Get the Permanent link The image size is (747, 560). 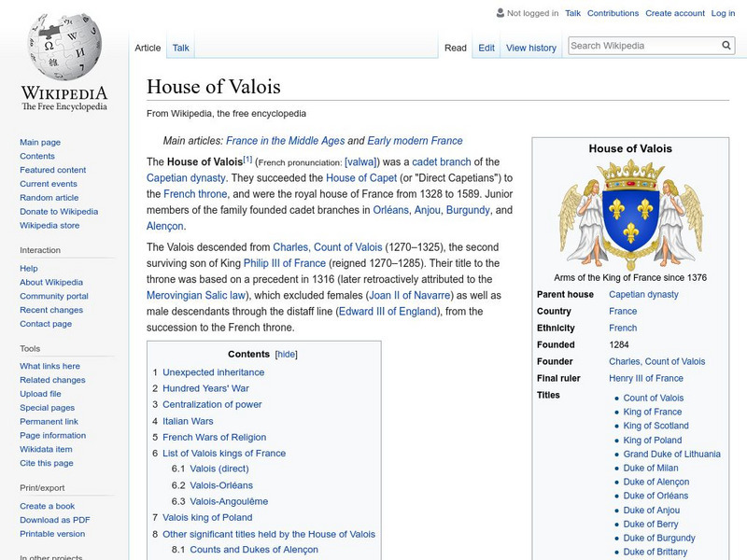pyautogui.click(x=49, y=422)
